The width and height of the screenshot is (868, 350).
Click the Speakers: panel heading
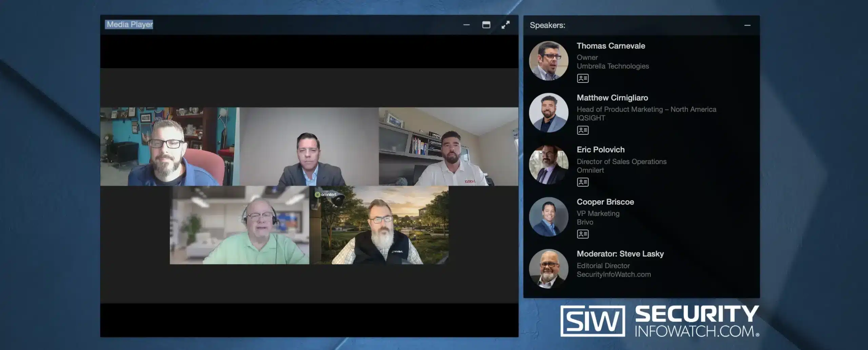(x=547, y=25)
